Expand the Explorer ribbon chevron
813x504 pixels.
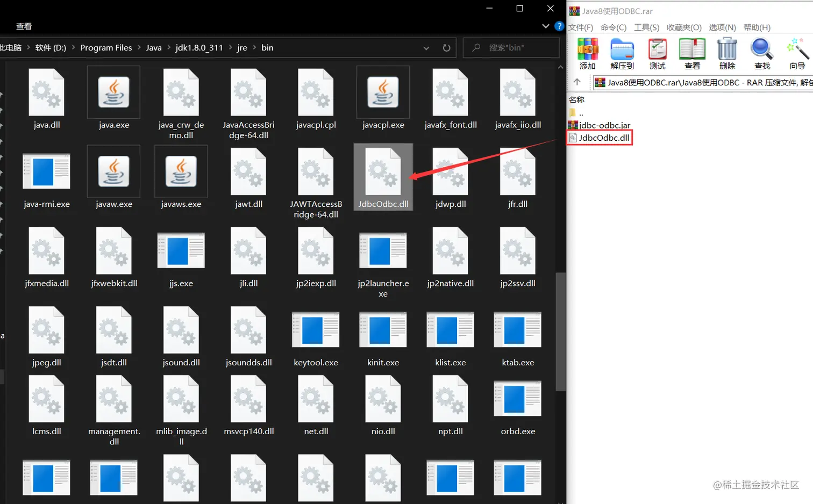point(546,26)
